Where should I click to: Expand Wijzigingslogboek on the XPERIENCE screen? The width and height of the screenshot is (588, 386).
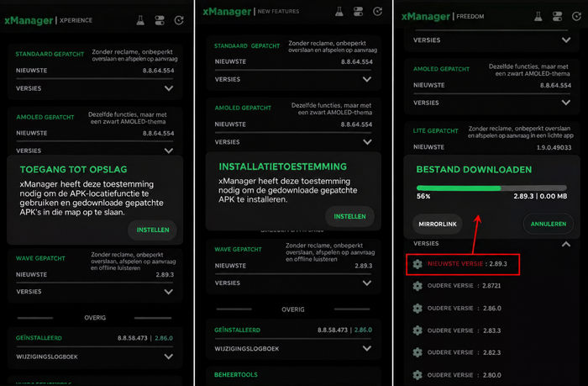pyautogui.click(x=169, y=357)
